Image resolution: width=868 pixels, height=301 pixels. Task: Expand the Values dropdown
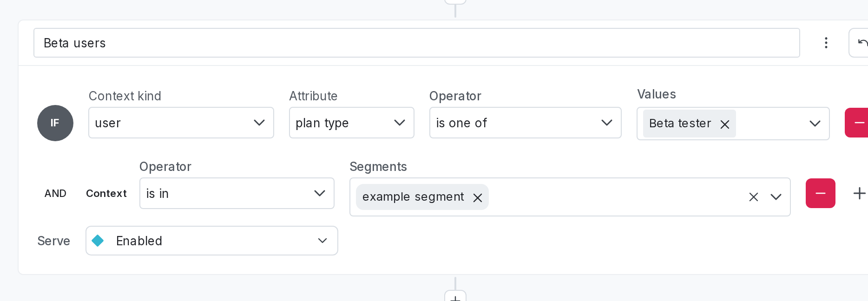(x=814, y=123)
